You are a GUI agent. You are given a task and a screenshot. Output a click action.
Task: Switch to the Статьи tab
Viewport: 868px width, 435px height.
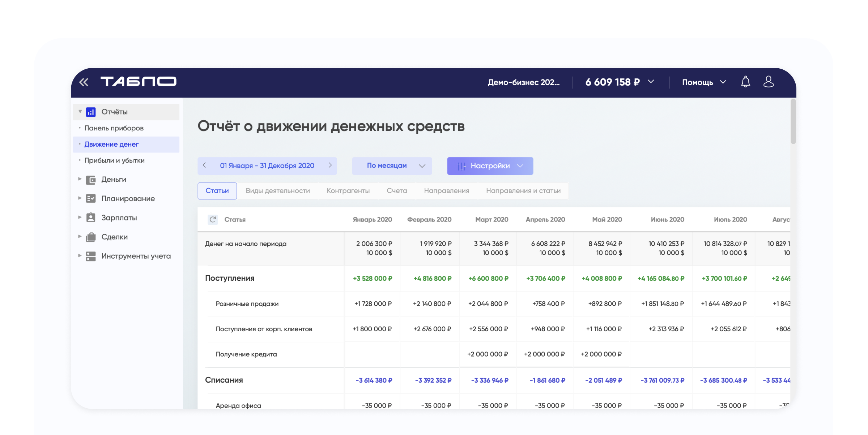pyautogui.click(x=217, y=191)
